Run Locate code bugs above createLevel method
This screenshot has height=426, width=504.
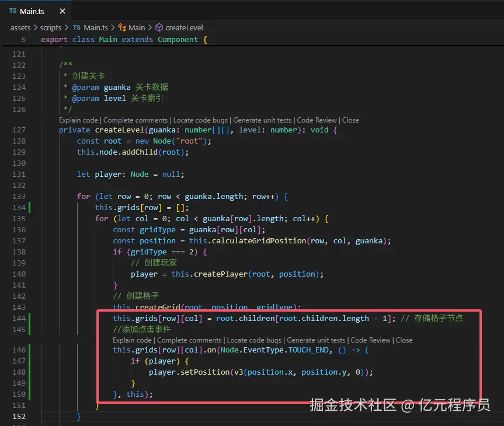point(200,120)
